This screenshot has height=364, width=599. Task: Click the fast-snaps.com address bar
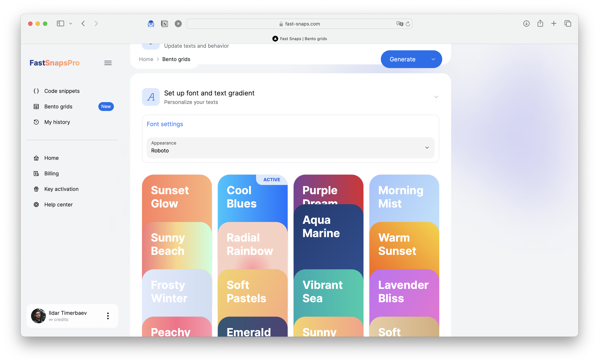point(299,24)
